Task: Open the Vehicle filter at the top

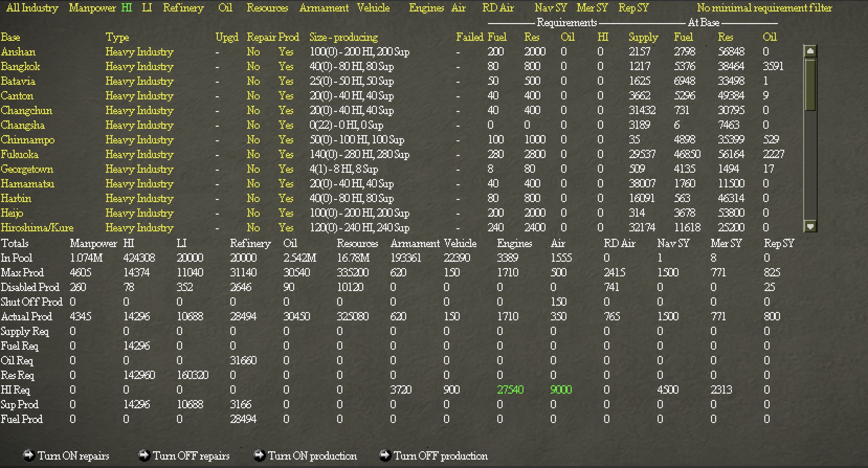Action: point(373,8)
